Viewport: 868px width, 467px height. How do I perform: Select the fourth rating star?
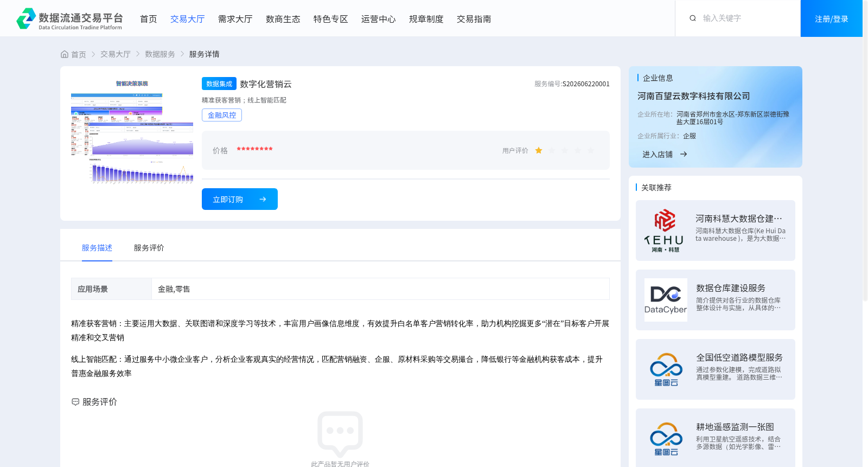click(x=578, y=151)
